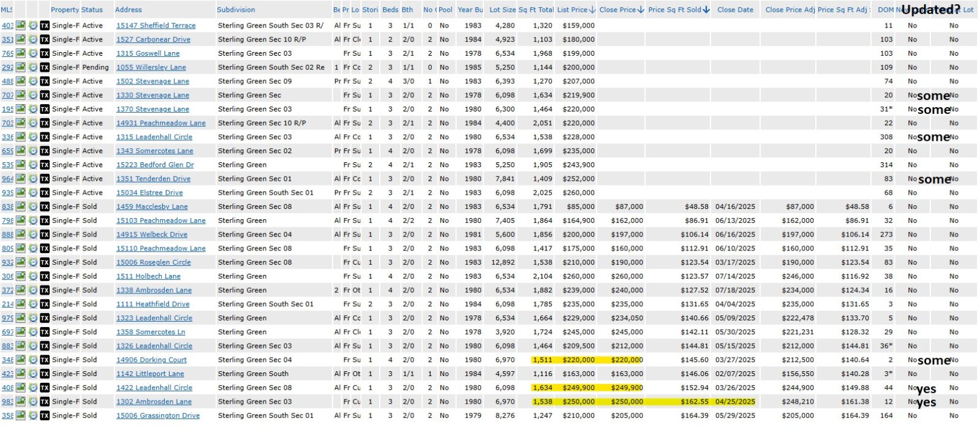View photos icon for 1323 Leadenhall Circle

click(x=20, y=318)
